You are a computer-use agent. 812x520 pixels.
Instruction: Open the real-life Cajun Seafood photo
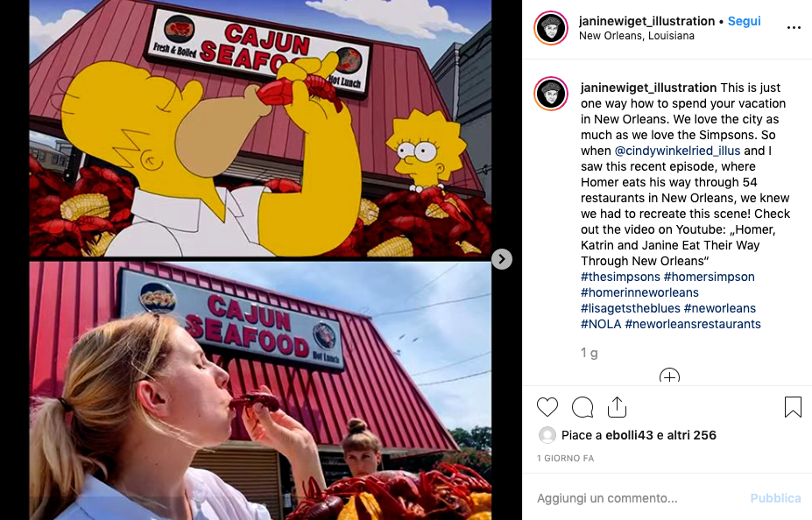click(x=260, y=390)
